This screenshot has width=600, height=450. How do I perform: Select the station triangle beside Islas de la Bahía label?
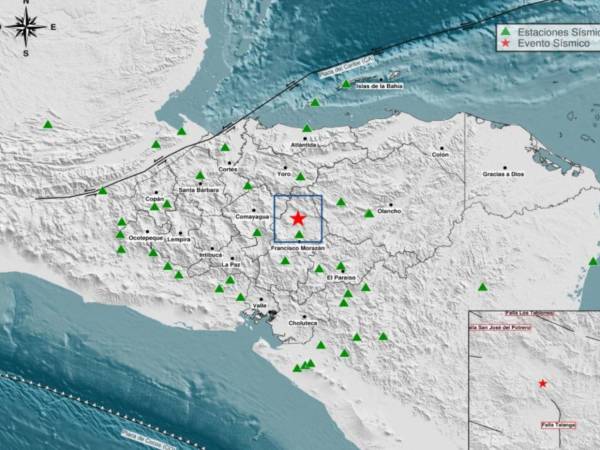(x=346, y=84)
